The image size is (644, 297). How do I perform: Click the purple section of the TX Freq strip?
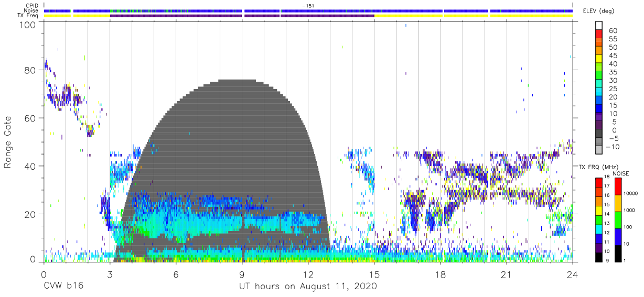pos(242,16)
